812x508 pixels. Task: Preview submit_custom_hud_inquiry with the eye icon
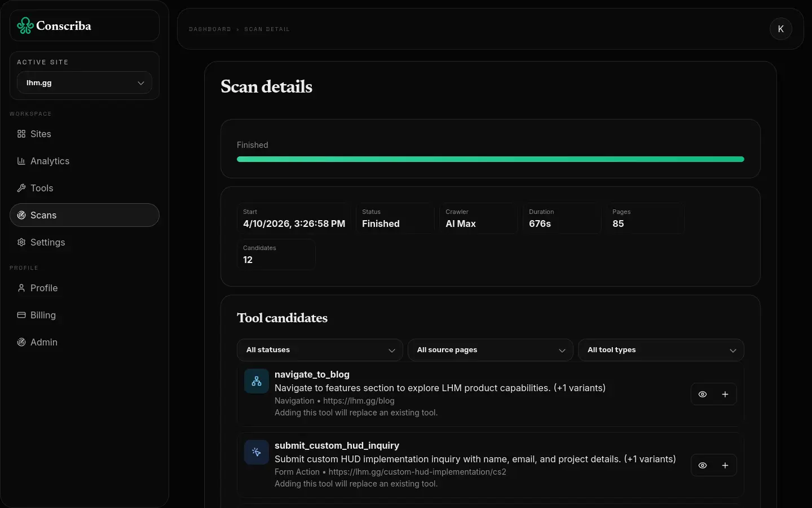[x=703, y=466]
